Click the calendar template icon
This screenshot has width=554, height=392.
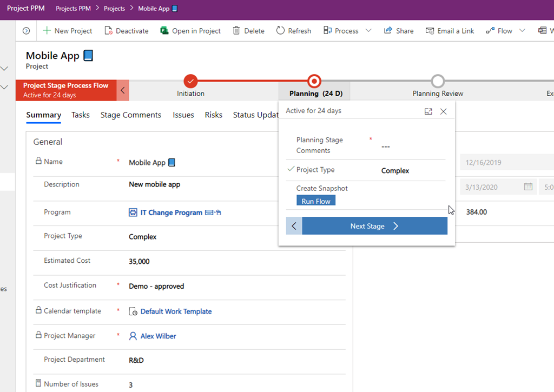point(133,311)
